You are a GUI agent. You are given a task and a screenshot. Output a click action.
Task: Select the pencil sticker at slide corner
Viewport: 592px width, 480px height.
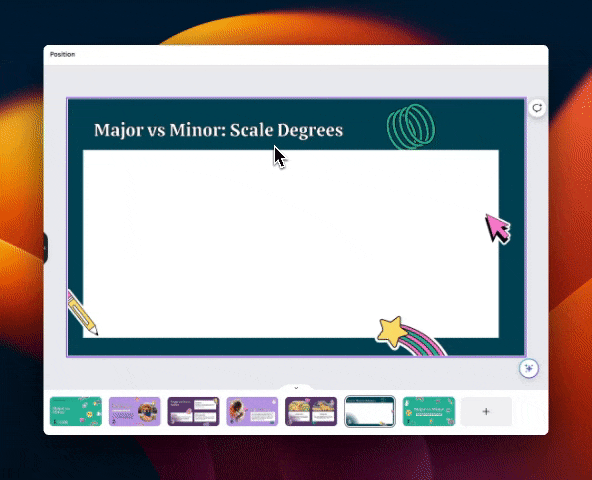click(82, 312)
